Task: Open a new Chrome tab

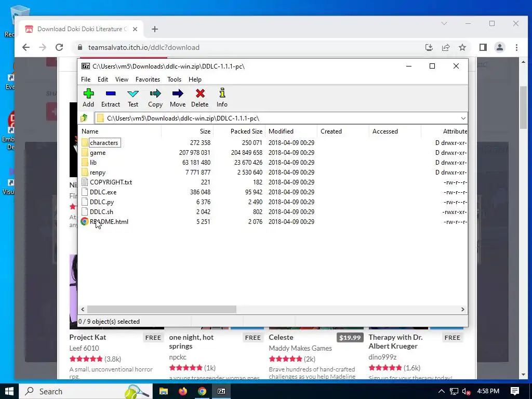Action: click(155, 29)
